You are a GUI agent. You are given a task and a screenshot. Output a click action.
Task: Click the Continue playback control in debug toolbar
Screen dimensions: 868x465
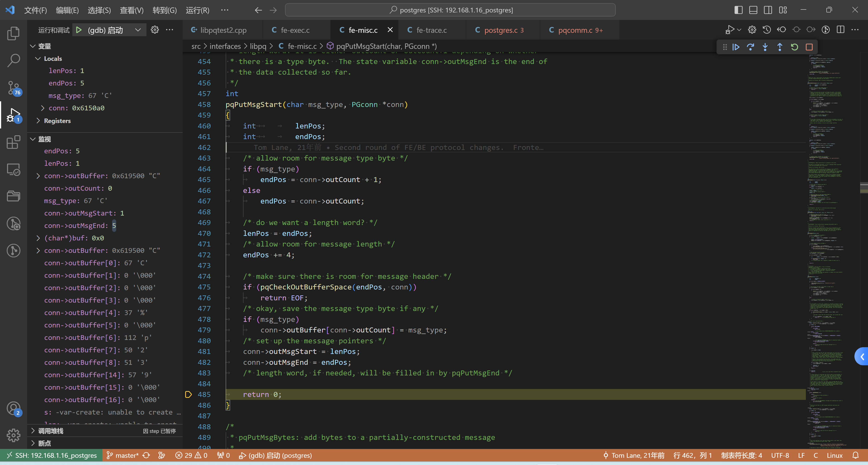coord(736,47)
